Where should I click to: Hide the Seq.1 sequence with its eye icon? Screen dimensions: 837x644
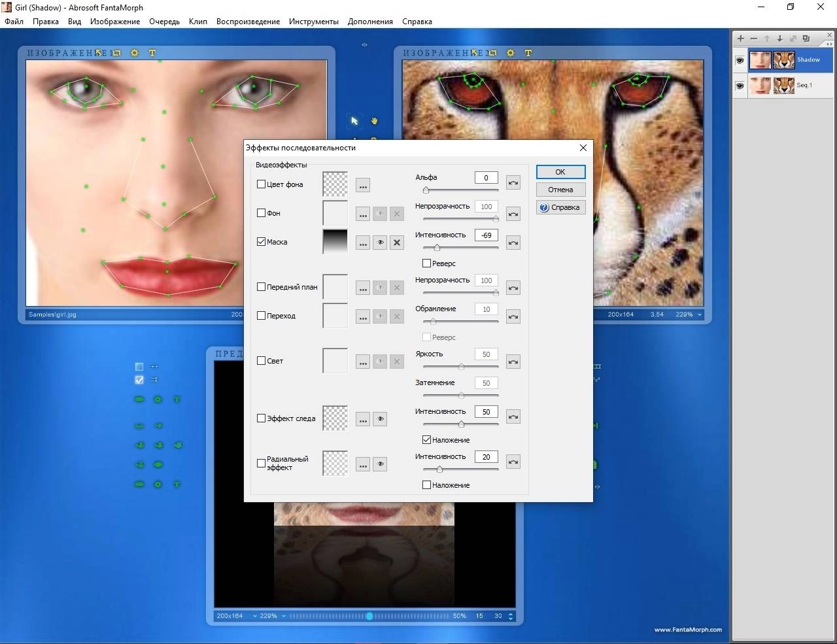[x=740, y=86]
